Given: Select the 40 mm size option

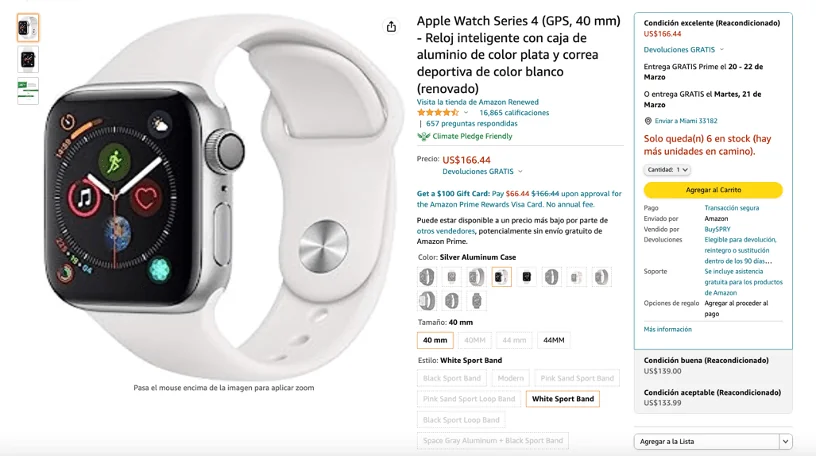Looking at the screenshot, I should 435,340.
